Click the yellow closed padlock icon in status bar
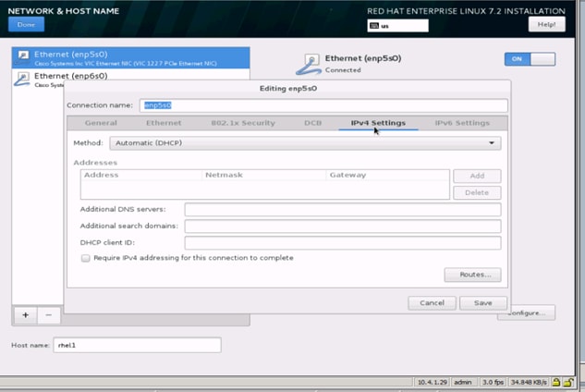Screen dimensions: 585x392 pyautogui.click(x=556, y=382)
